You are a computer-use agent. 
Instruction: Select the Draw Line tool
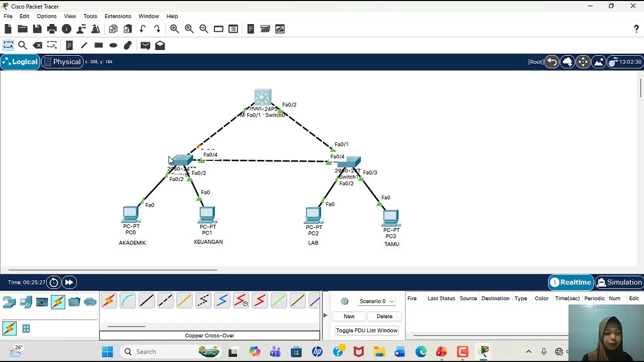(x=84, y=45)
